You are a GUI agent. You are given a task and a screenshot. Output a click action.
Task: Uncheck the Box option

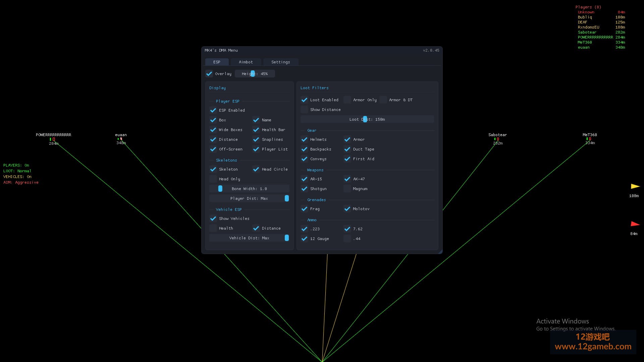click(213, 120)
